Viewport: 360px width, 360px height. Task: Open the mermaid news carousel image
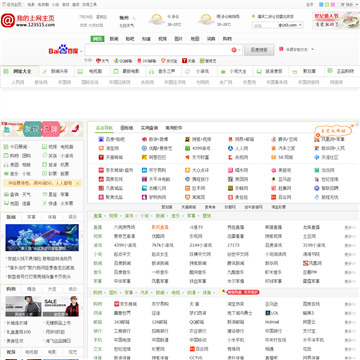[x=42, y=237]
